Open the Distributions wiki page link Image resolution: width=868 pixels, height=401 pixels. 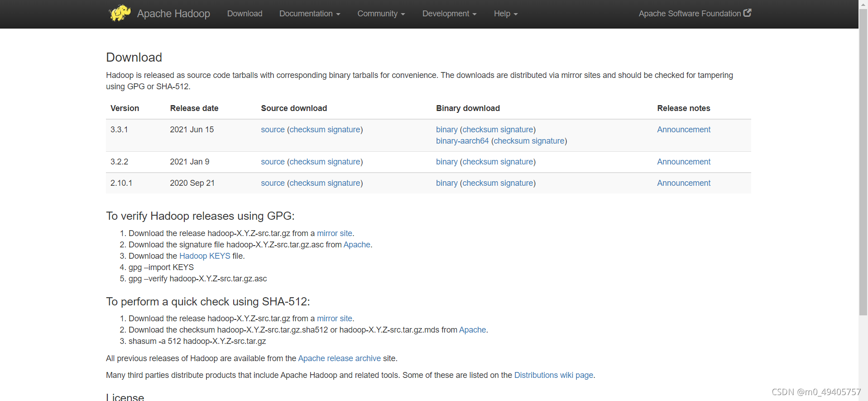(554, 375)
